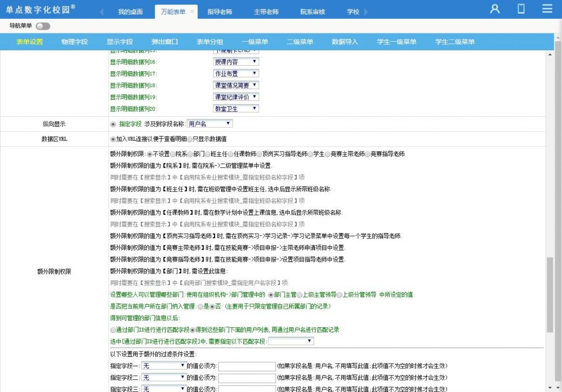Open 指定字段一 dropdown
The height and width of the screenshot is (392, 562).
coord(164,366)
